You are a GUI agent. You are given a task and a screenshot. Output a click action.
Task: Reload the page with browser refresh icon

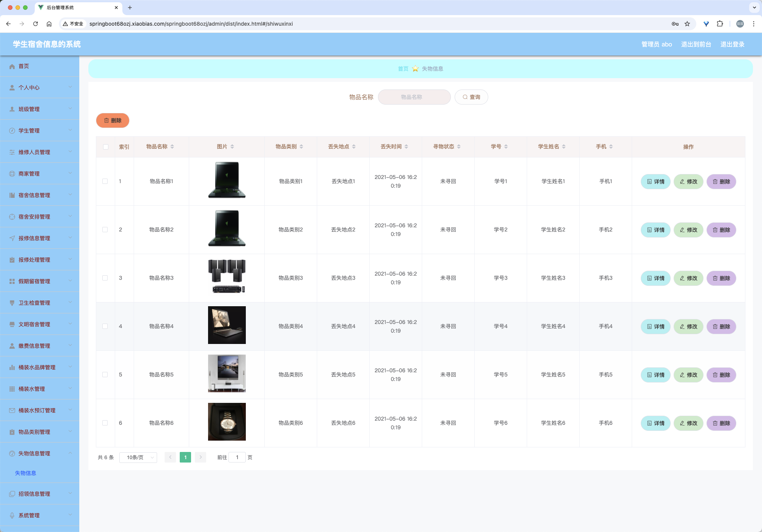pos(35,24)
